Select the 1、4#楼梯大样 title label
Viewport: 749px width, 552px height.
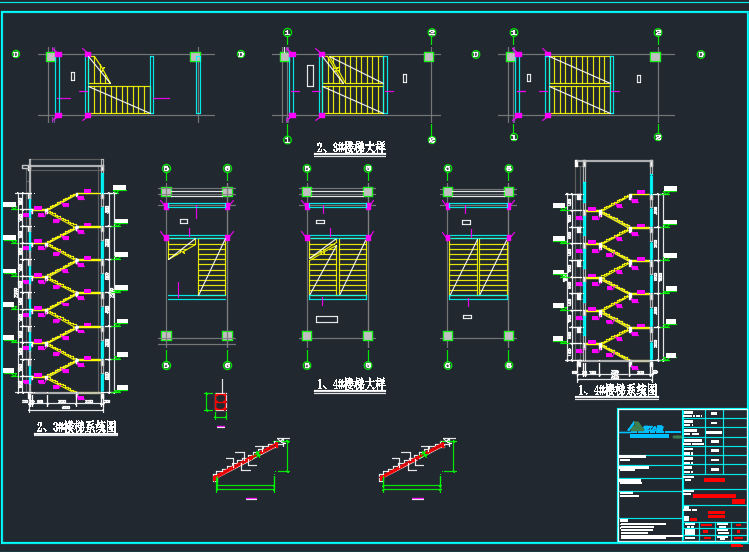click(350, 384)
